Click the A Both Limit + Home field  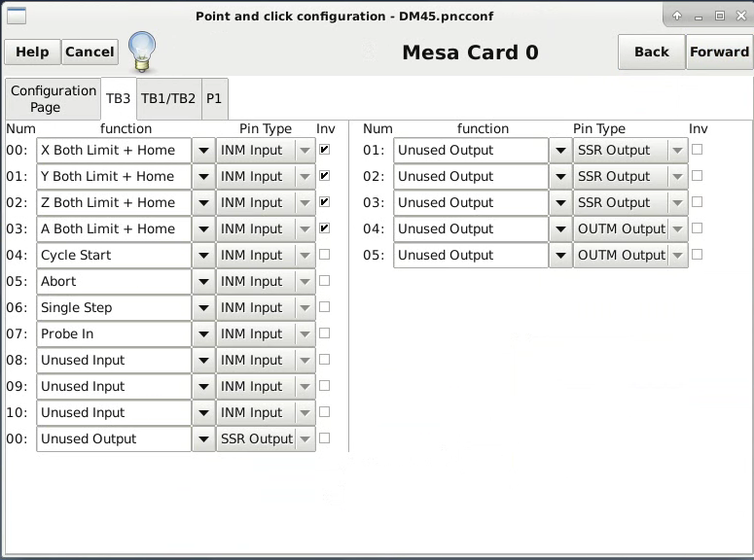point(114,228)
